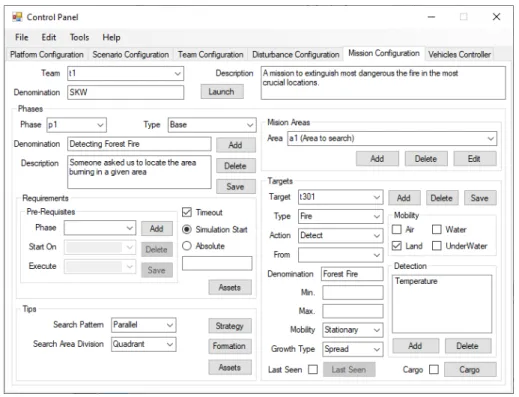The width and height of the screenshot is (519, 397).
Task: Open the phase Type dropdown showing Base
Action: point(212,125)
